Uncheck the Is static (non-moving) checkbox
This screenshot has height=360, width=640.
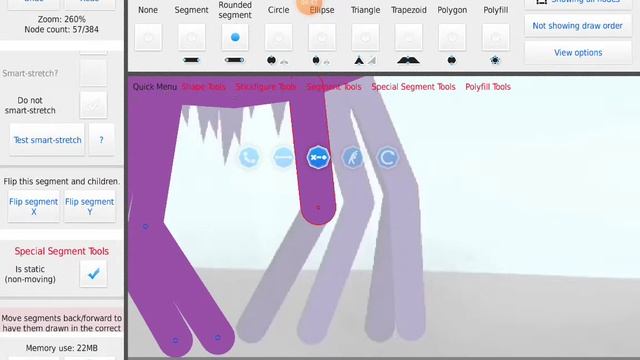(x=93, y=273)
